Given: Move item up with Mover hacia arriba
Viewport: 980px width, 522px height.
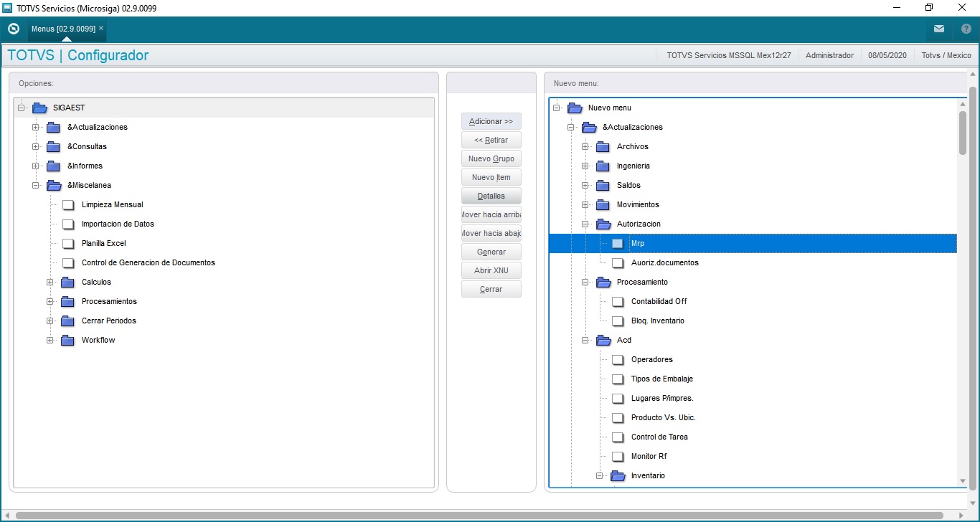Looking at the screenshot, I should tap(491, 214).
